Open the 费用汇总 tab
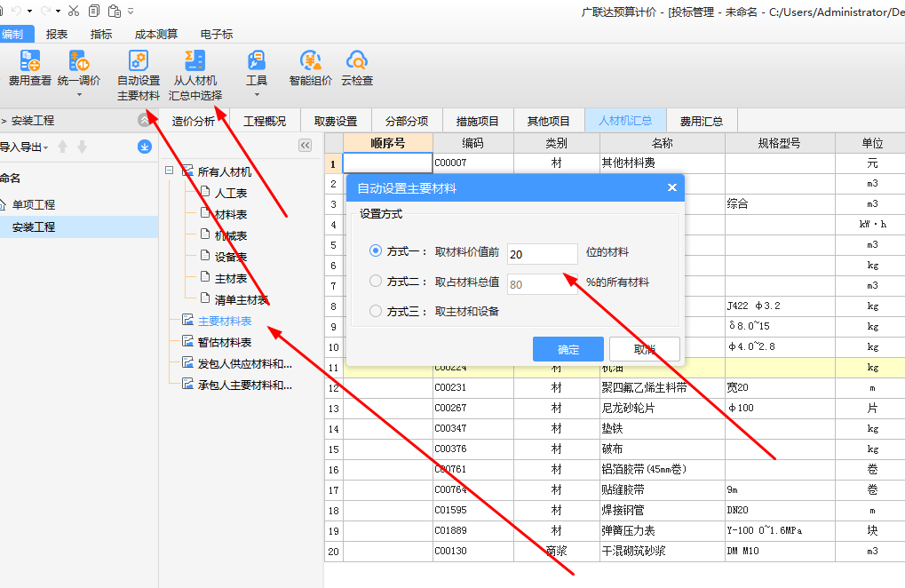The height and width of the screenshot is (588, 905). [702, 121]
